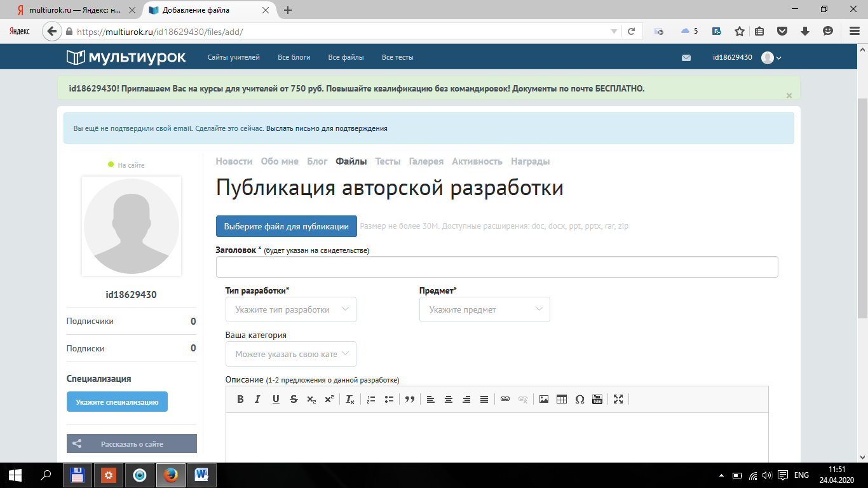Click the Мультиурок logo
Viewport: 868px width, 488px height.
click(126, 57)
